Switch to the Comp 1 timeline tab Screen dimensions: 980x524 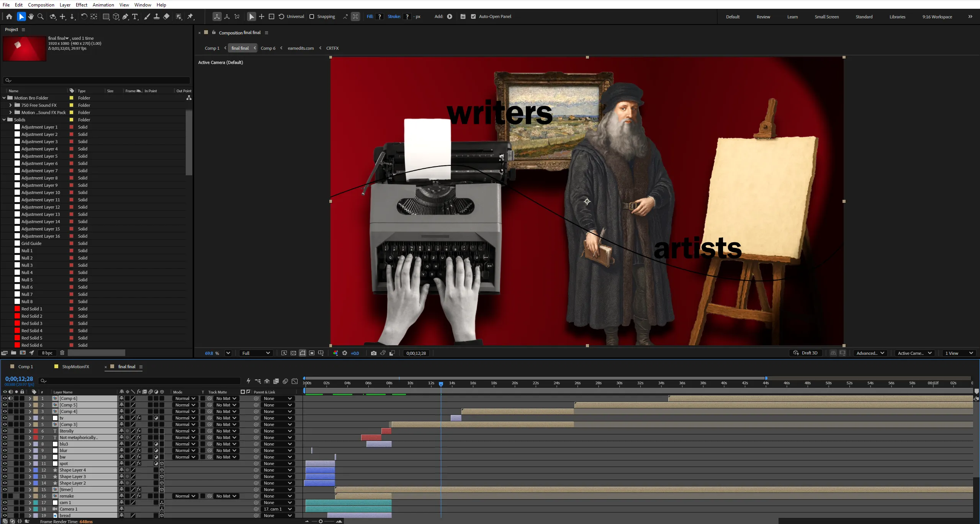click(x=26, y=367)
